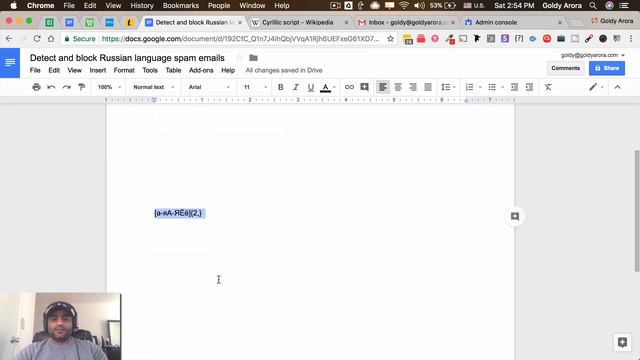Open the Normal text style dropdown
The image size is (640, 360).
point(153,87)
